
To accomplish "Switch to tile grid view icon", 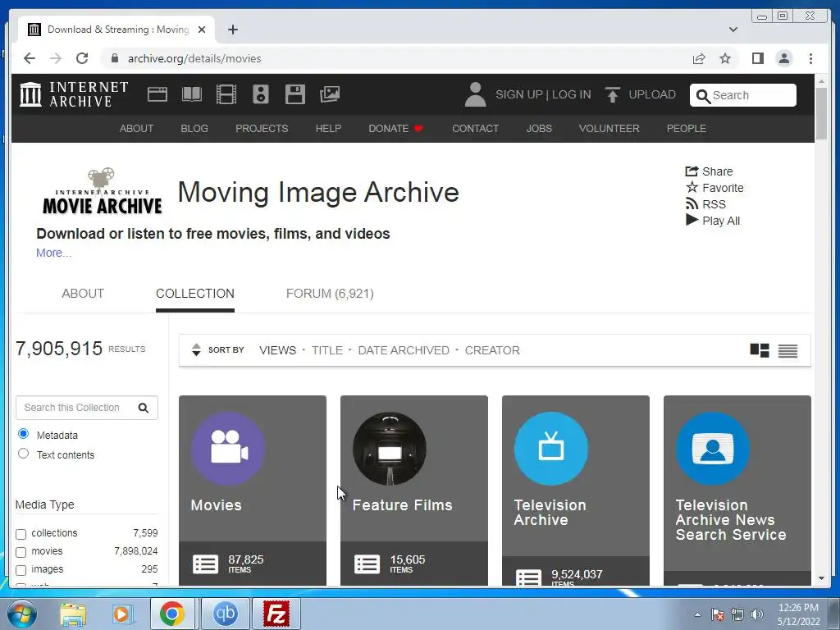I will 759,350.
